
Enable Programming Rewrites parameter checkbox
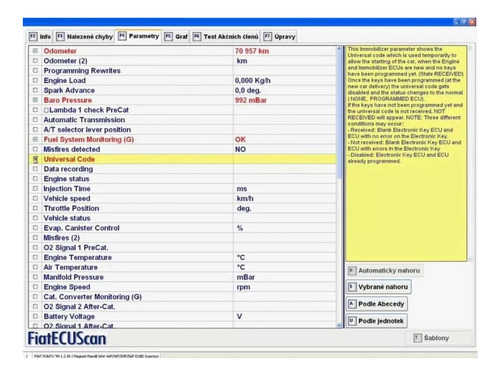point(35,71)
